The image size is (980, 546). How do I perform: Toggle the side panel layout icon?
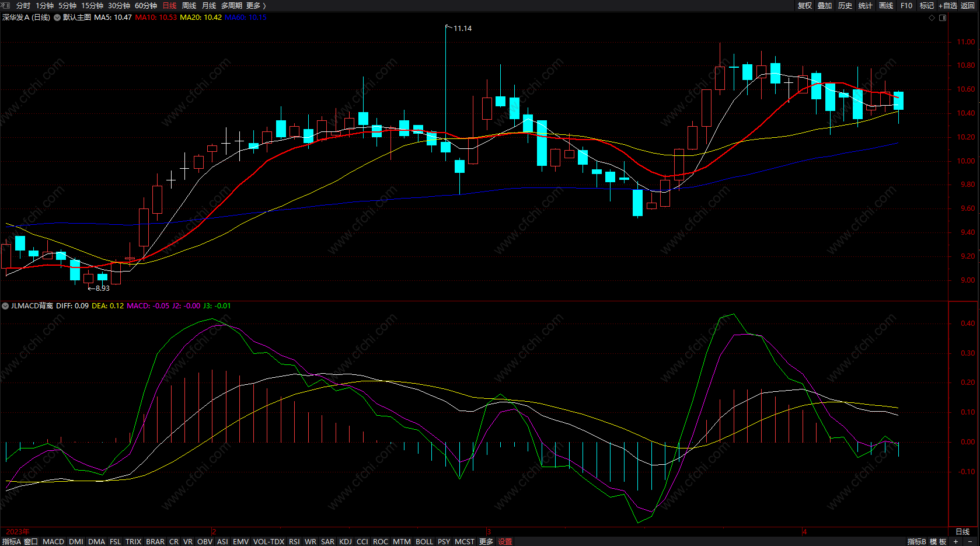pyautogui.click(x=943, y=18)
